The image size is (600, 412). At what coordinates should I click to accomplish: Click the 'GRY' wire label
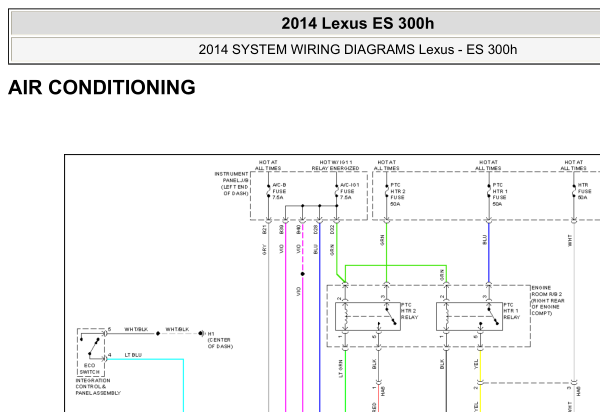[264, 250]
